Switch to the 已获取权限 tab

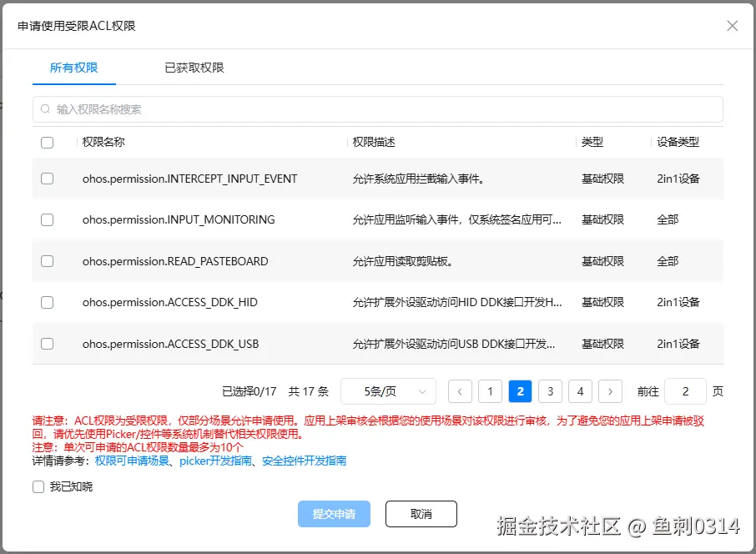coord(194,68)
